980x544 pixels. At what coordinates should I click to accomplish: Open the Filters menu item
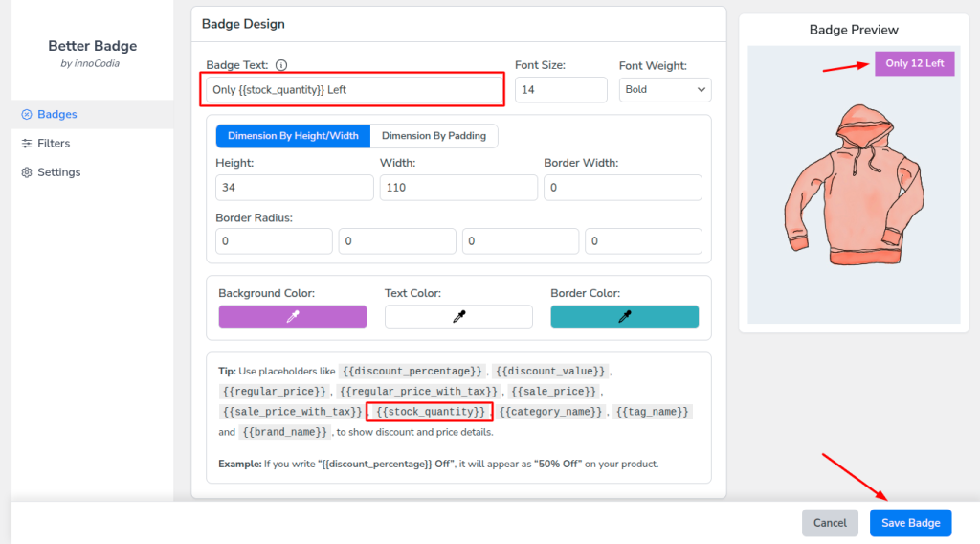(x=54, y=144)
